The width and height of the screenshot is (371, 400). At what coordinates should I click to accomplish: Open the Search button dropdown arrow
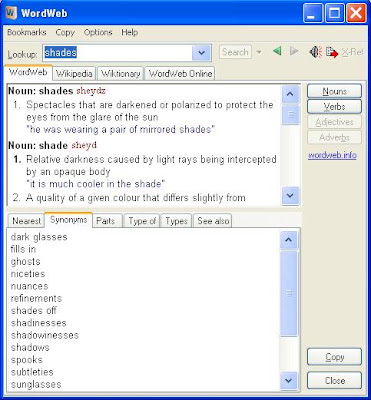point(259,52)
